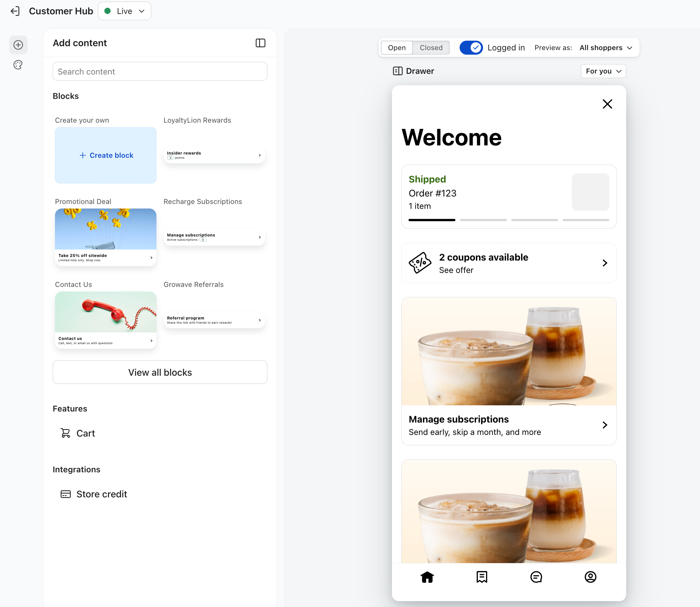
Task: Open the Shipped Order #123 card
Action: click(509, 196)
